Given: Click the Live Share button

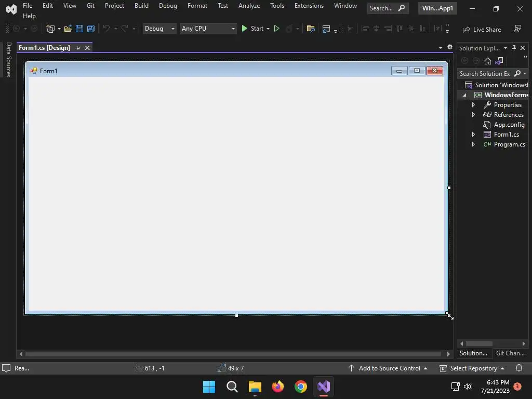Looking at the screenshot, I should [x=482, y=30].
